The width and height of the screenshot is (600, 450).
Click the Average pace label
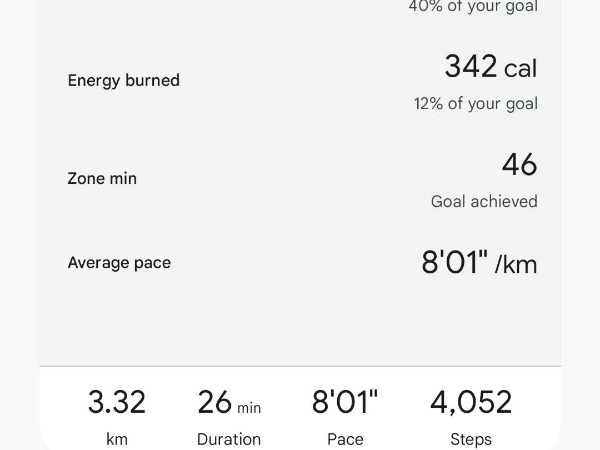pyautogui.click(x=119, y=263)
